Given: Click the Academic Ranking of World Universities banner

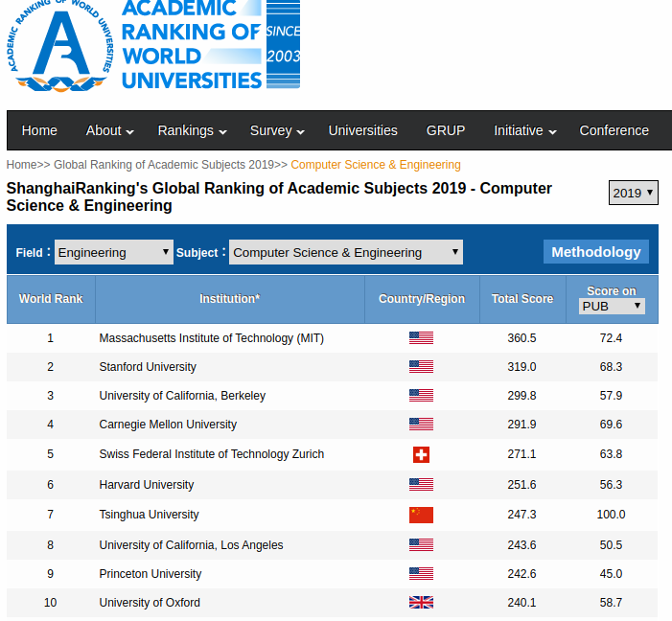Looking at the screenshot, I should click(x=211, y=45).
